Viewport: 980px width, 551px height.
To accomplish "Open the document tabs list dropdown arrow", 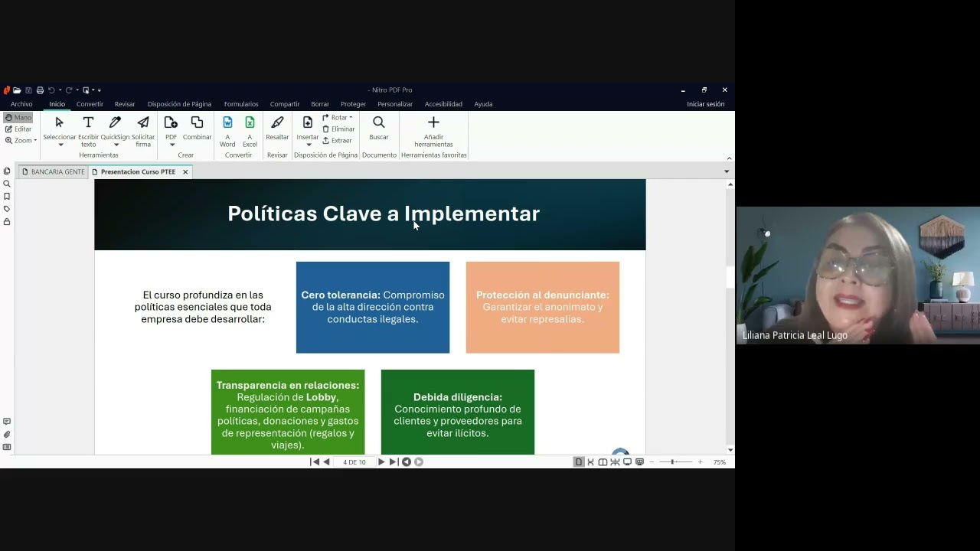I will click(727, 172).
